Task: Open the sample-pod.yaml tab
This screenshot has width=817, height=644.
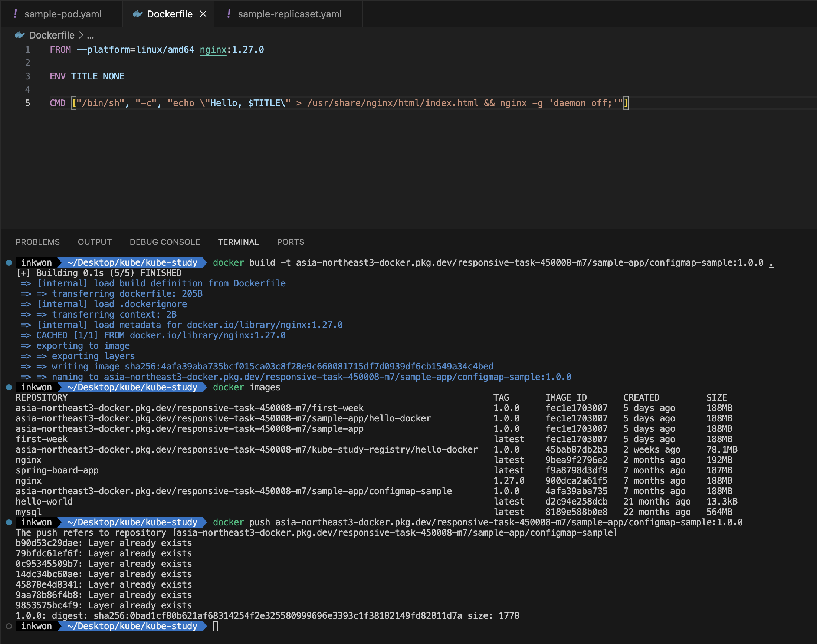Action: click(x=63, y=14)
